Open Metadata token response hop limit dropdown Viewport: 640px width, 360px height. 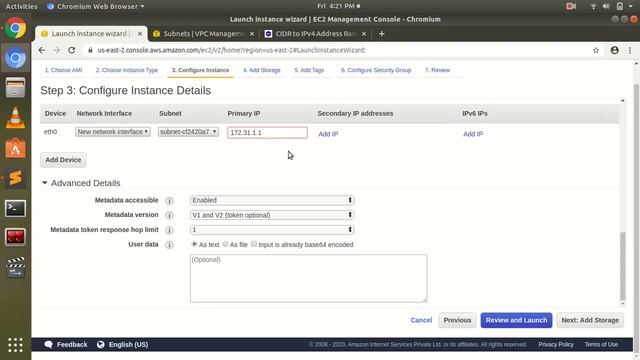(272, 230)
